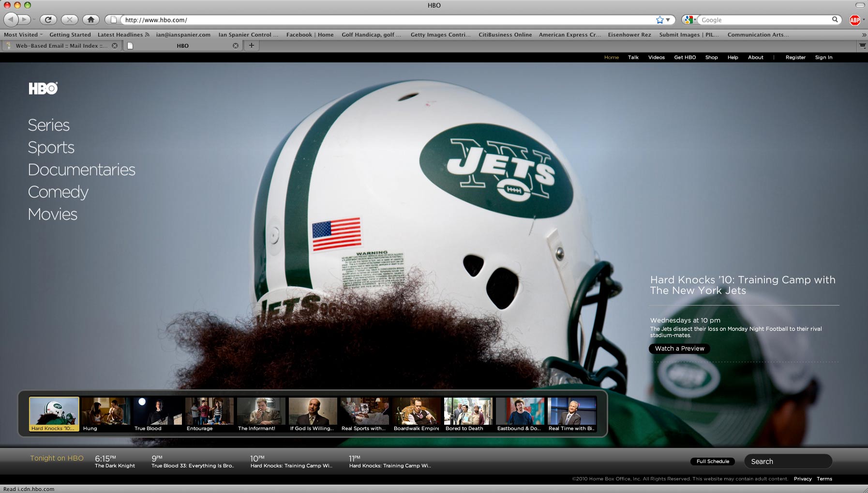Open the list all tabs dropdown
Screen dimensions: 868x493
[x=862, y=46]
